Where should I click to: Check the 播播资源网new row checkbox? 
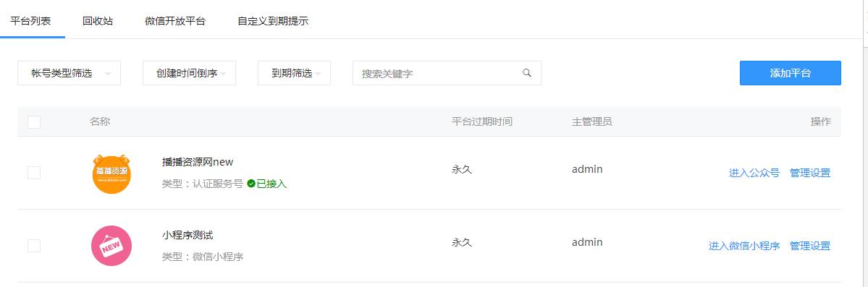[34, 173]
